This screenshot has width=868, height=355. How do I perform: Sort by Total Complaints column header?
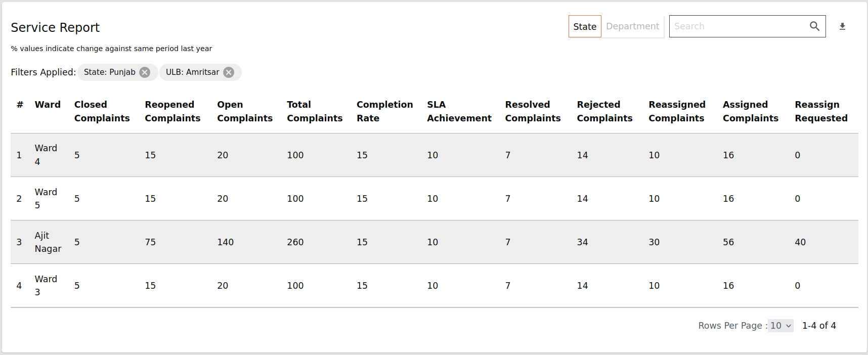(x=314, y=111)
